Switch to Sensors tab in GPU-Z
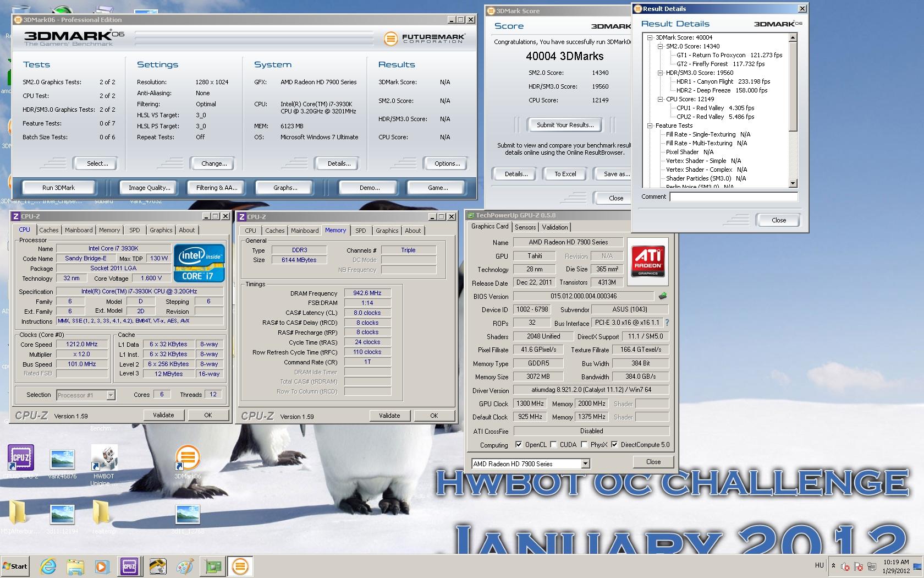Image resolution: width=924 pixels, height=578 pixels. click(x=525, y=227)
